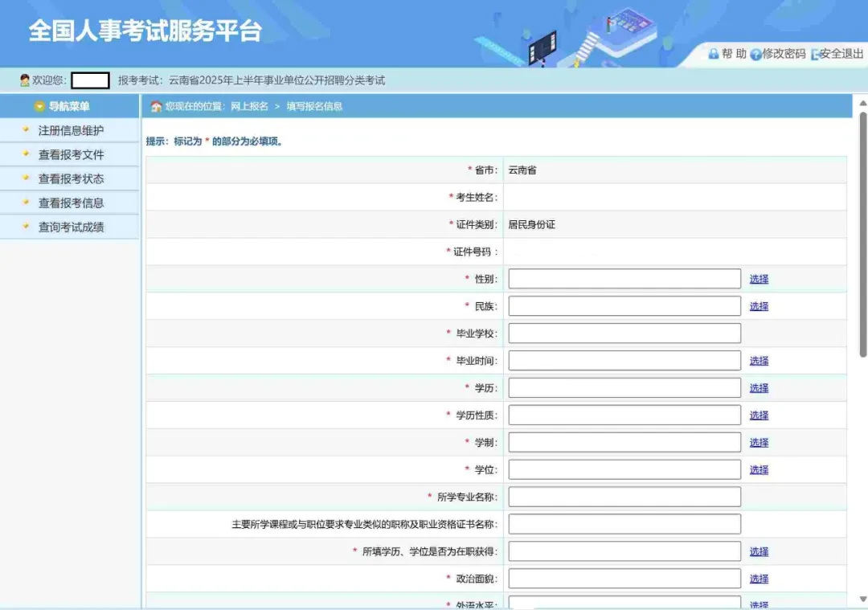Open the 选择 picker for 民族
This screenshot has width=868, height=610.
[758, 305]
